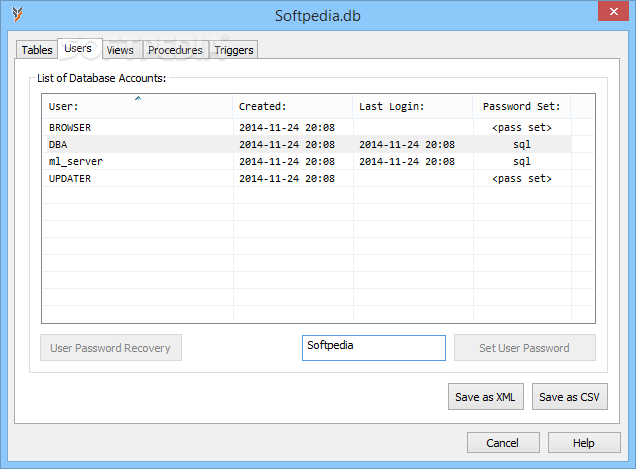Screen dimensions: 636x469
Task: Click ml_server's sql password cell
Action: coord(522,161)
